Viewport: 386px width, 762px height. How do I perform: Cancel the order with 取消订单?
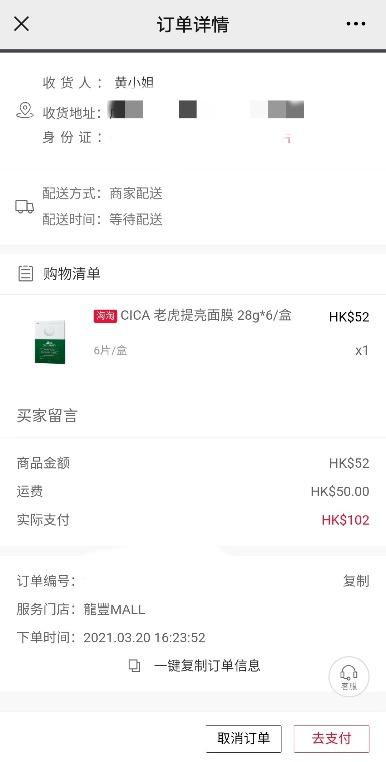[244, 739]
